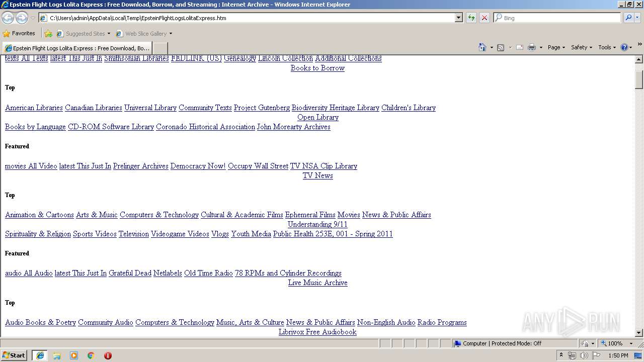Select the Epstein Flight Logs tab
Image resolution: width=644 pixels, height=362 pixels.
click(x=77, y=48)
